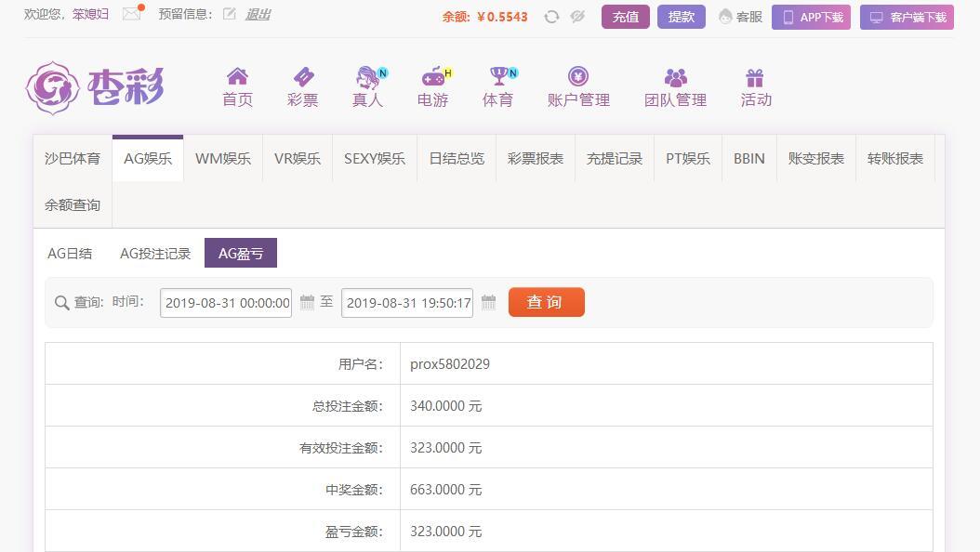Open end date calendar picker

coord(488,302)
